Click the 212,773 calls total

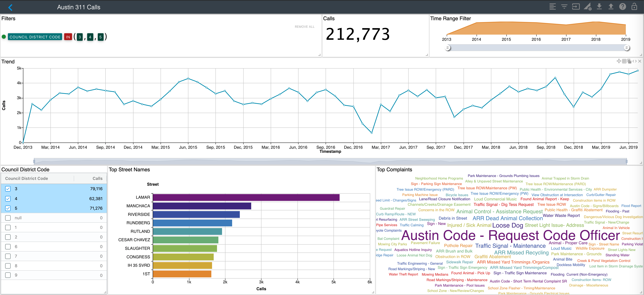pos(358,34)
